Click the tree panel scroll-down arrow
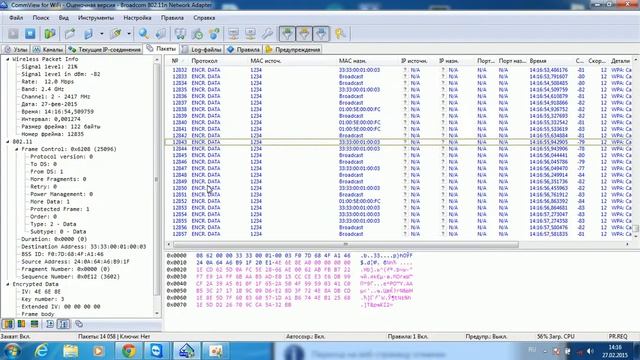The image size is (640, 360). [157, 313]
